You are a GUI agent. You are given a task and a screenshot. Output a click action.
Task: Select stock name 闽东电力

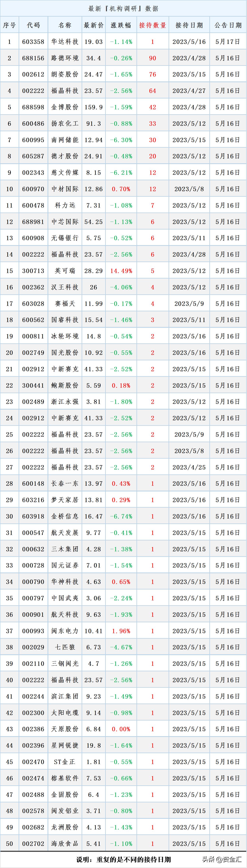pos(65,631)
